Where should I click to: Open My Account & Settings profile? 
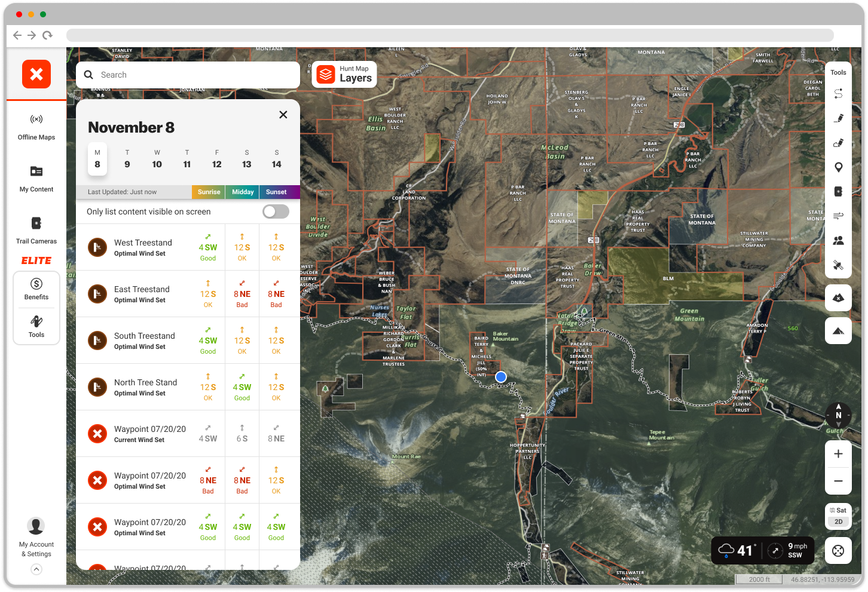[x=36, y=537]
